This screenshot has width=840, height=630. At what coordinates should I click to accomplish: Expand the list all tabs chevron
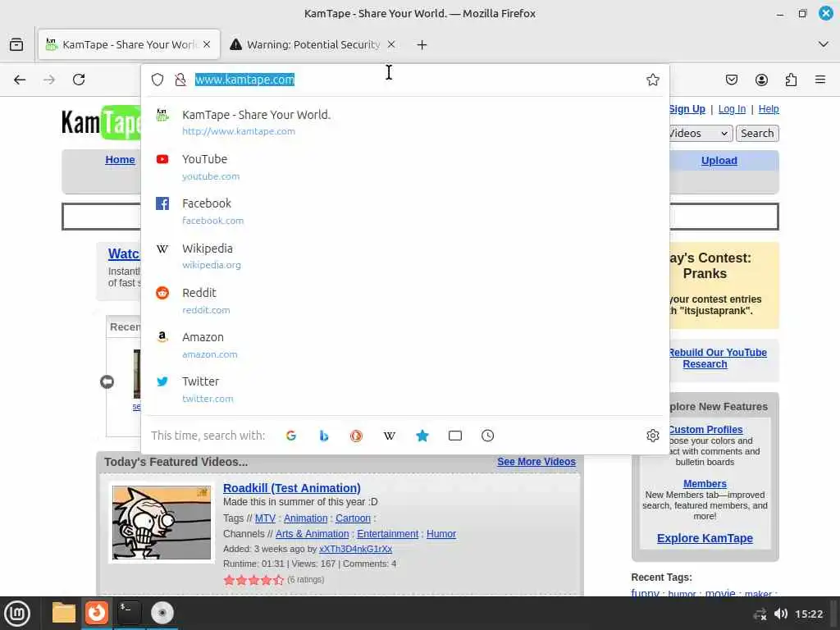pyautogui.click(x=824, y=44)
